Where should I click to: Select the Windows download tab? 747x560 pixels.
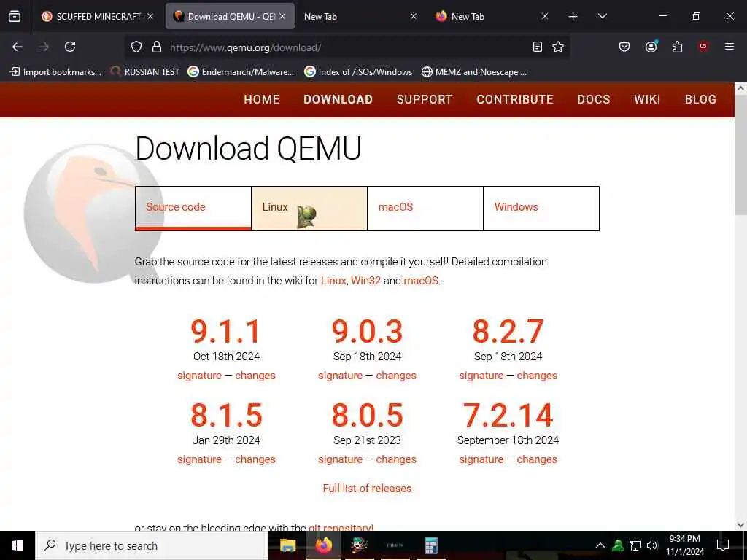tap(541, 208)
